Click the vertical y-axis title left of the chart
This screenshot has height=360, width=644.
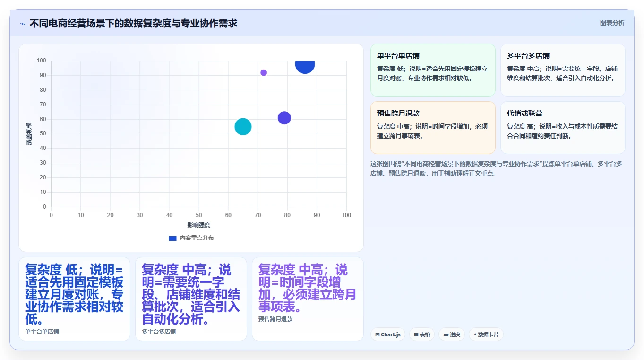click(29, 134)
